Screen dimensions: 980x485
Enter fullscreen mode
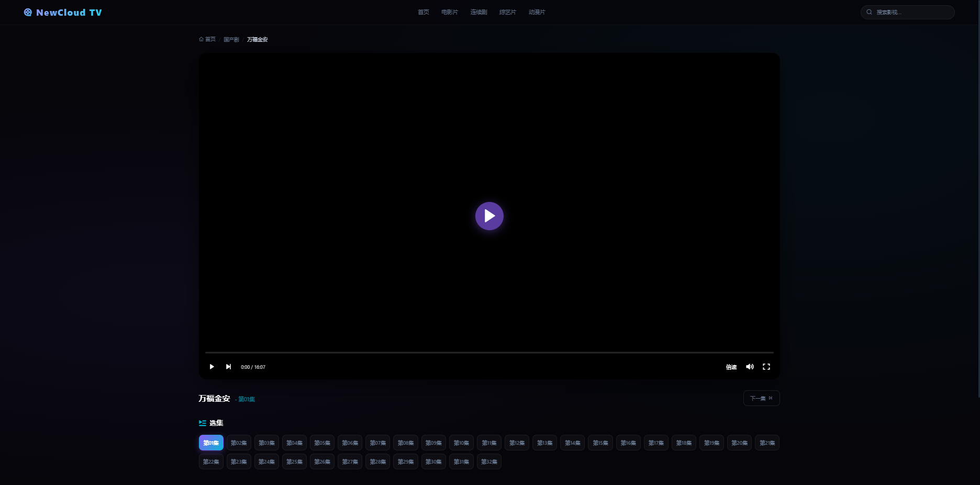[x=766, y=367]
